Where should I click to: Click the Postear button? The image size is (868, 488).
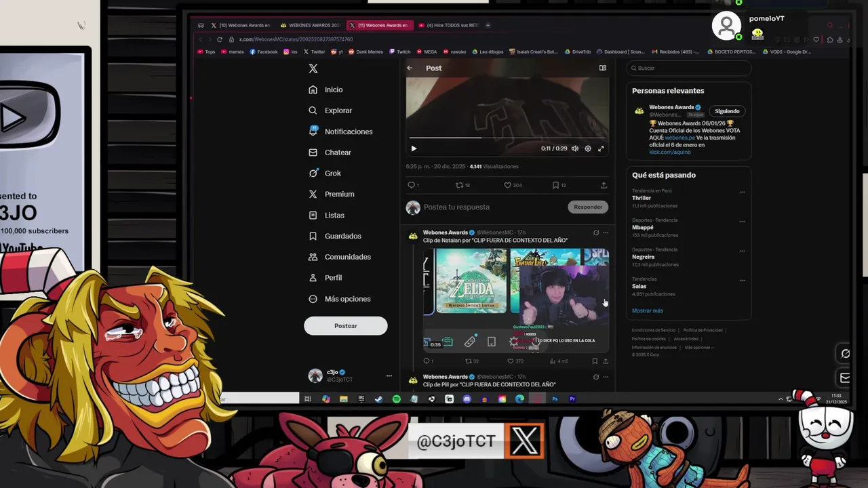[345, 326]
